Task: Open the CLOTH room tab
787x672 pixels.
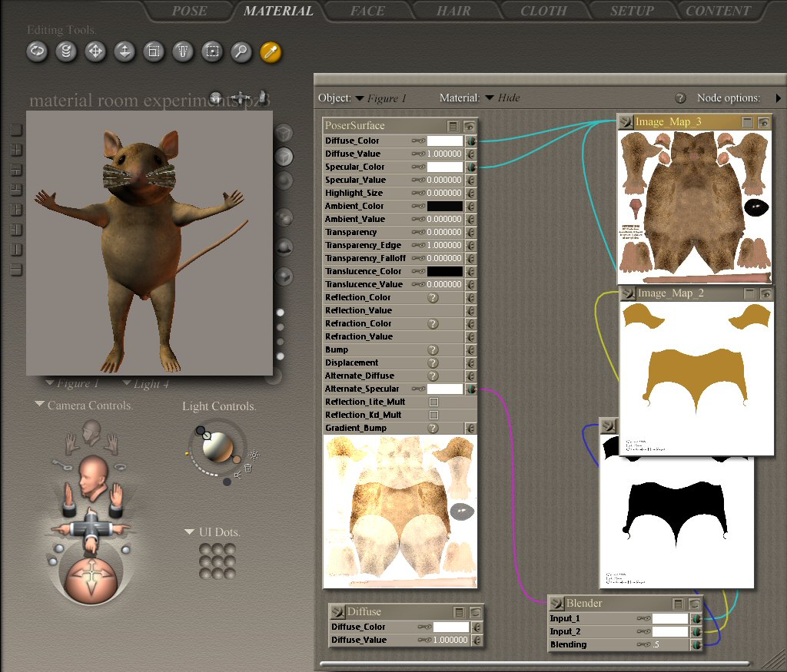Action: click(545, 11)
